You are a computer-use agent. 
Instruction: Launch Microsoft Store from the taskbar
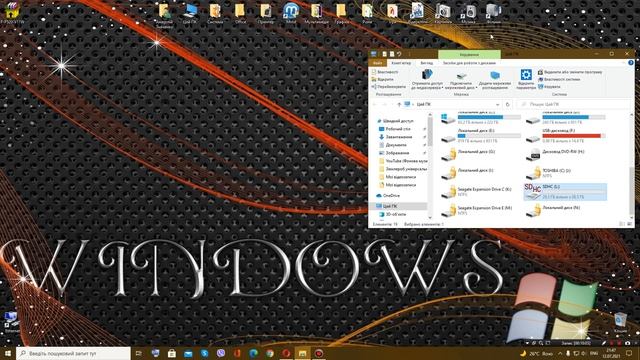[x=171, y=353]
